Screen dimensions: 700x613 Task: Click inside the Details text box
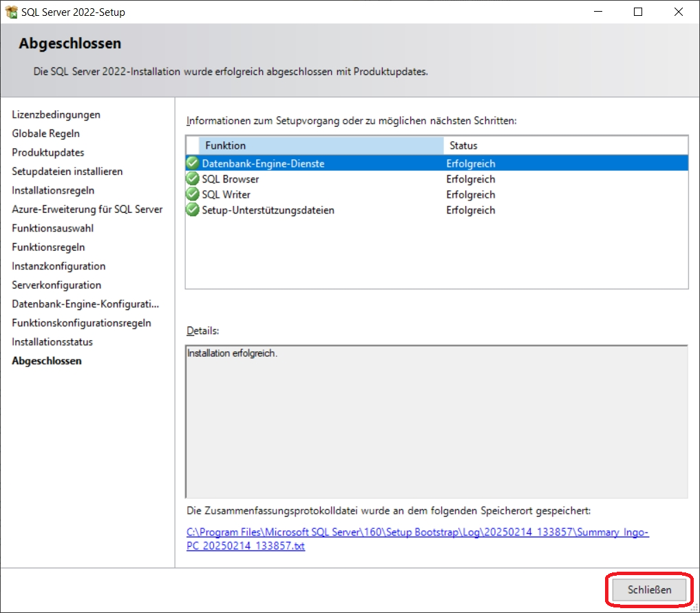coord(436,422)
